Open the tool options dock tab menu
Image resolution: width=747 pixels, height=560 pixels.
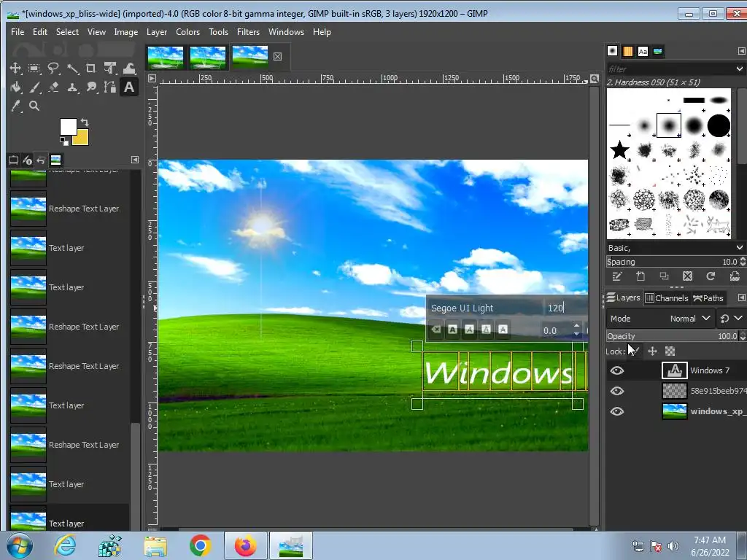(x=135, y=160)
